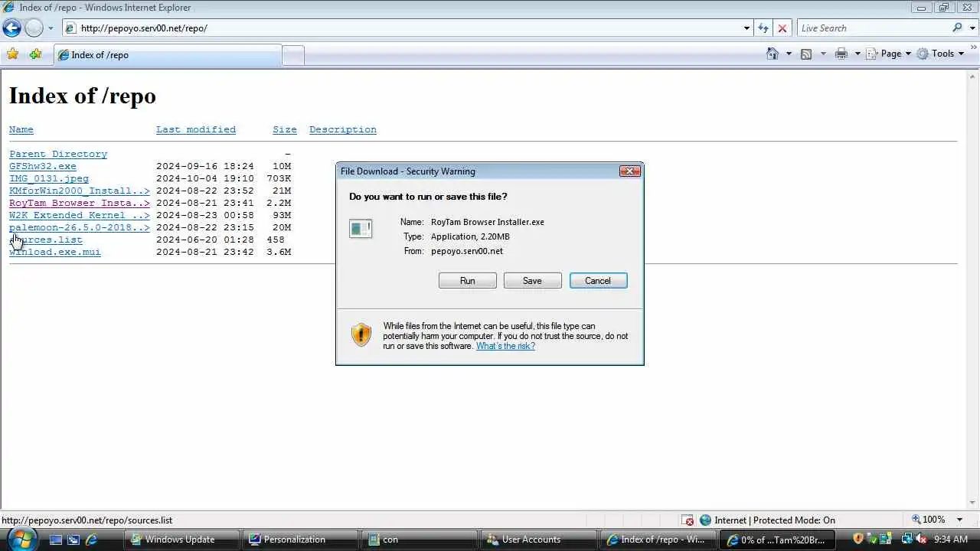Open the Favorites Center star icon

12,54
